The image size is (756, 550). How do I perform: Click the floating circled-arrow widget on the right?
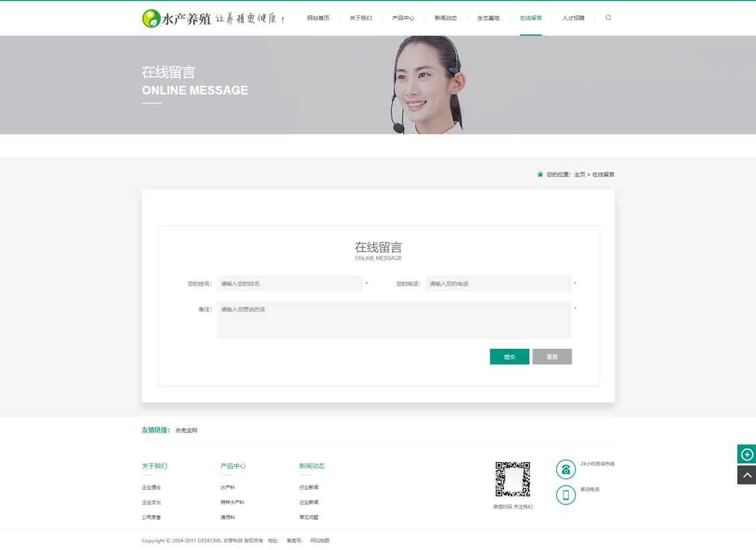tap(747, 454)
